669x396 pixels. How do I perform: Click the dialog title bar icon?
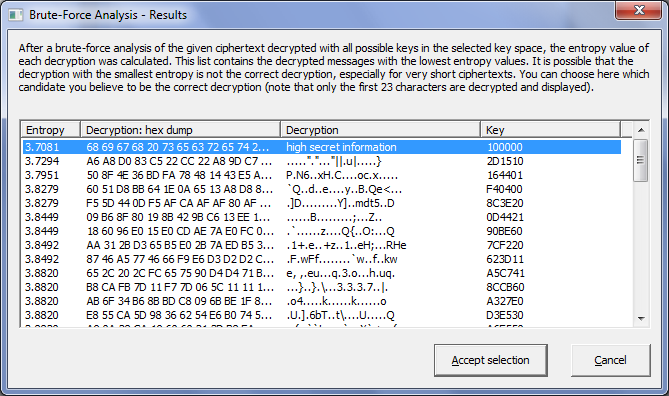click(x=16, y=15)
